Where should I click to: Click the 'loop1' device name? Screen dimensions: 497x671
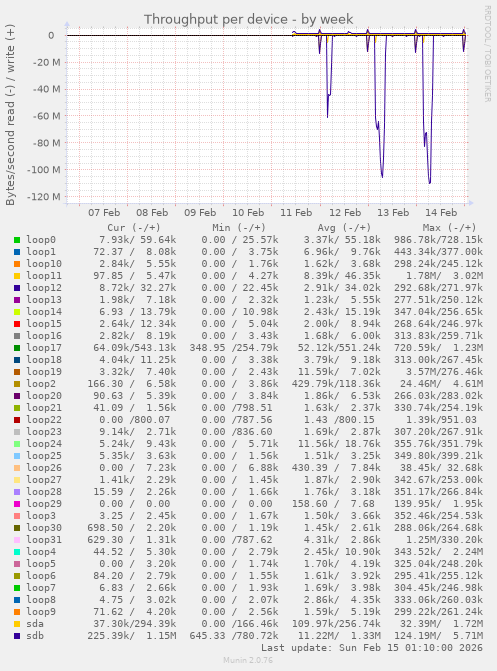[x=41, y=252]
